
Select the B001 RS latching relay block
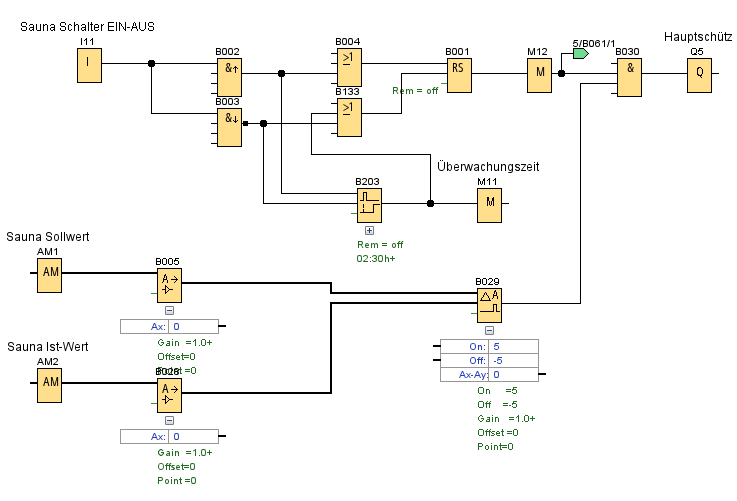[458, 74]
